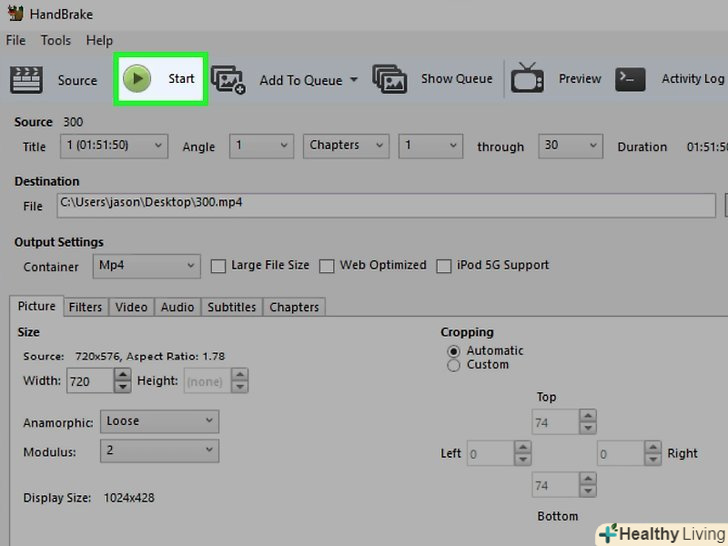Open the Tools menu
728x546 pixels.
(x=56, y=40)
